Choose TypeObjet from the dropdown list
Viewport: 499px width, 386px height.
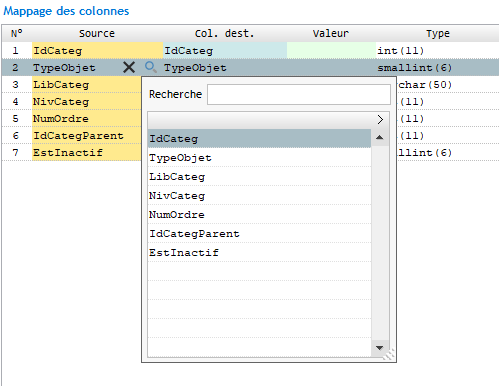(259, 158)
